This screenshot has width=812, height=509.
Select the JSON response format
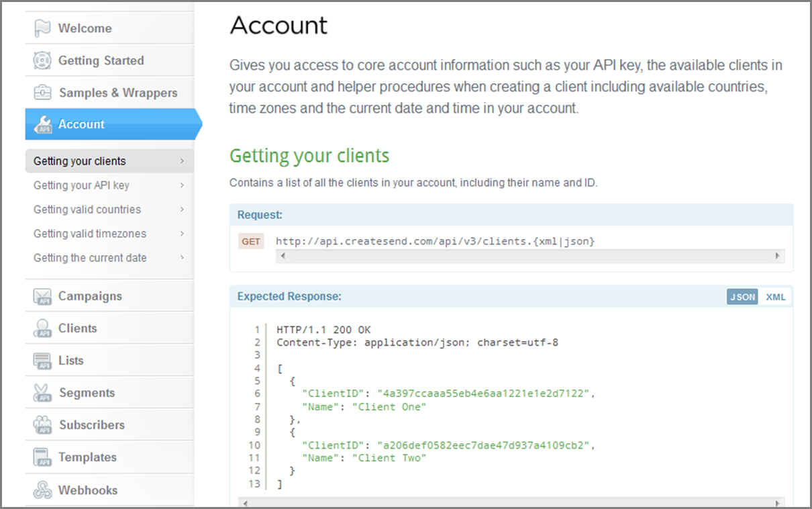pos(742,297)
